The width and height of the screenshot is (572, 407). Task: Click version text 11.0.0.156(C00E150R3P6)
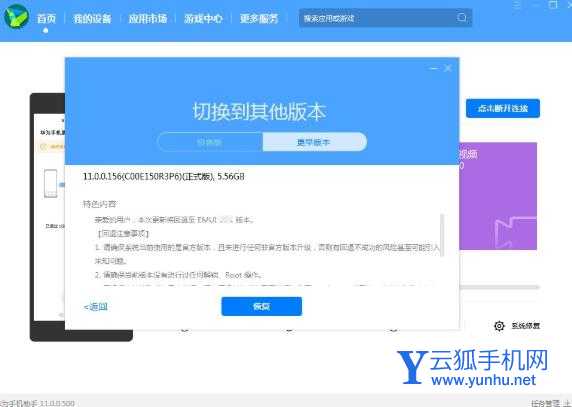click(x=132, y=177)
